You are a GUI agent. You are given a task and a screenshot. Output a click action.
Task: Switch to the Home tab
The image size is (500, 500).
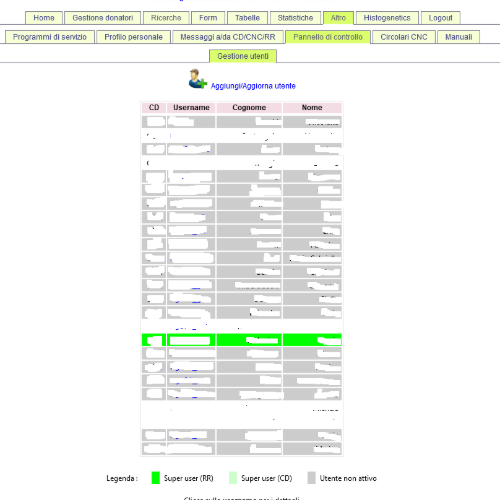(x=44, y=18)
